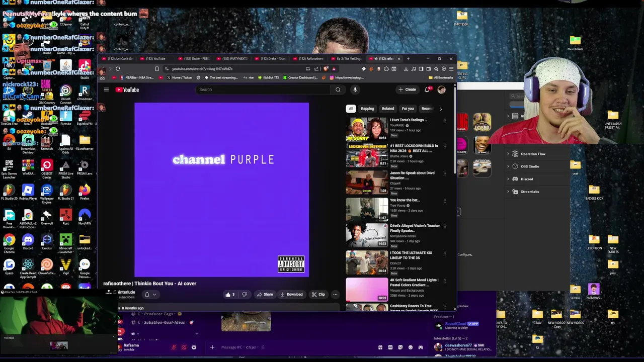Open Overwolf desktop shortcut
Viewport: 644px width, 362px height.
[x=47, y=217]
